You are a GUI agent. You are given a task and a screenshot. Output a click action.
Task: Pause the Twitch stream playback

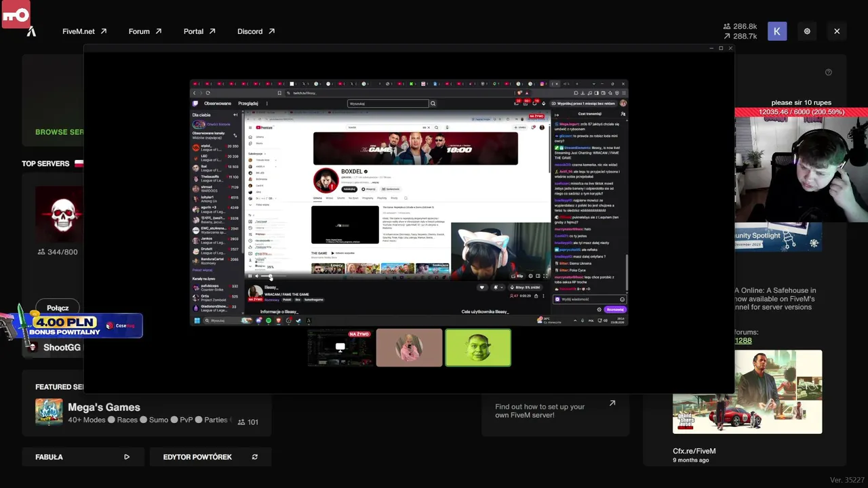250,276
